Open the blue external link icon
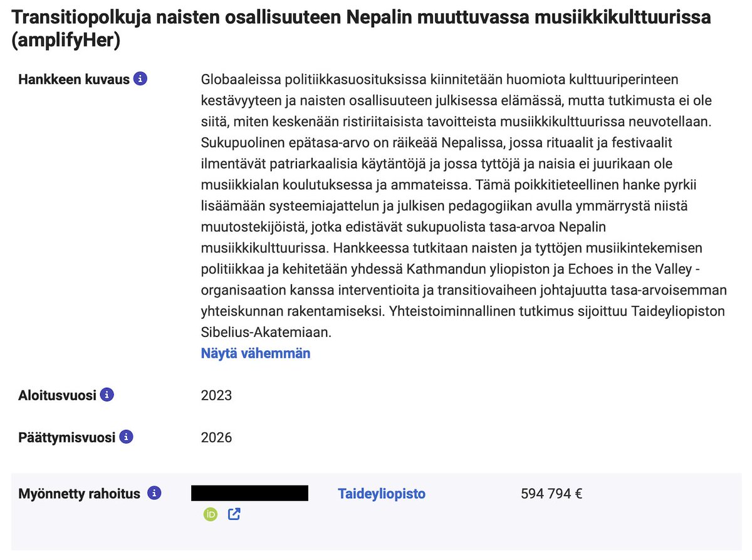Viewport: 752px width, 560px height. pyautogui.click(x=234, y=515)
